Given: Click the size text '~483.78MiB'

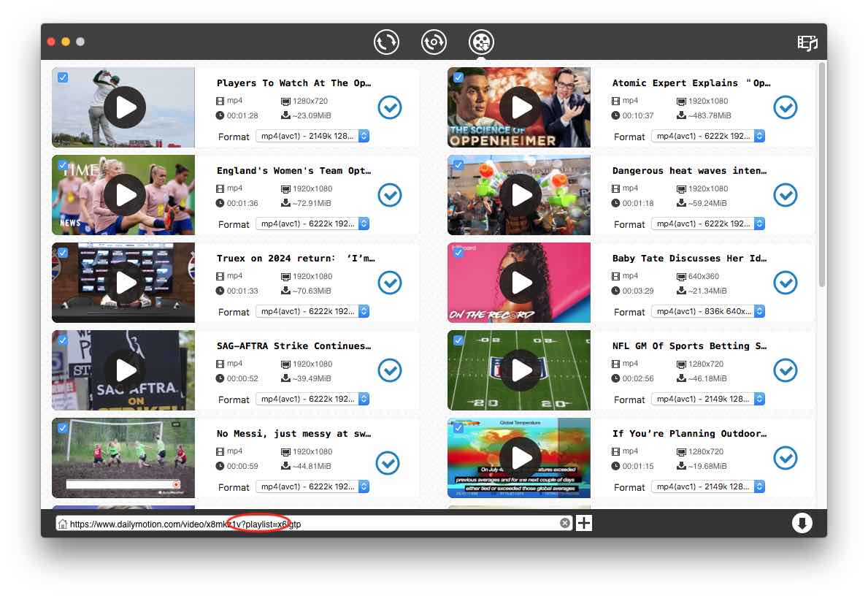Looking at the screenshot, I should [x=709, y=115].
